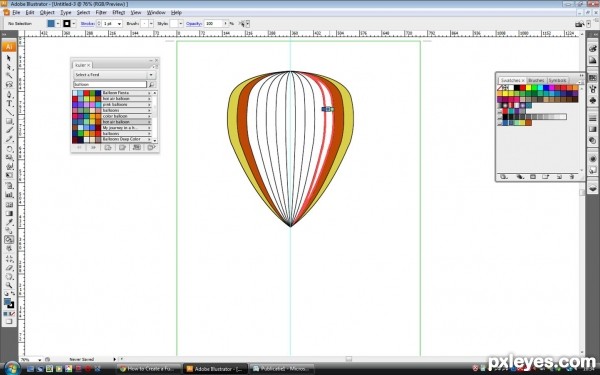
Task: Click the Symbols club icon in dock
Action: click(592, 100)
